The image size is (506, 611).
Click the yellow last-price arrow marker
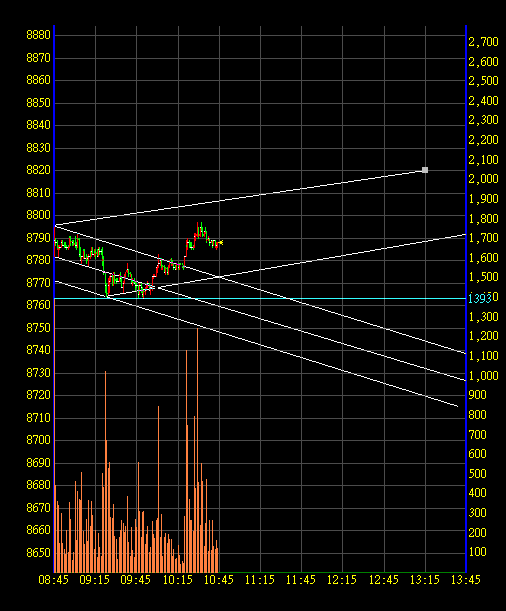tap(221, 243)
